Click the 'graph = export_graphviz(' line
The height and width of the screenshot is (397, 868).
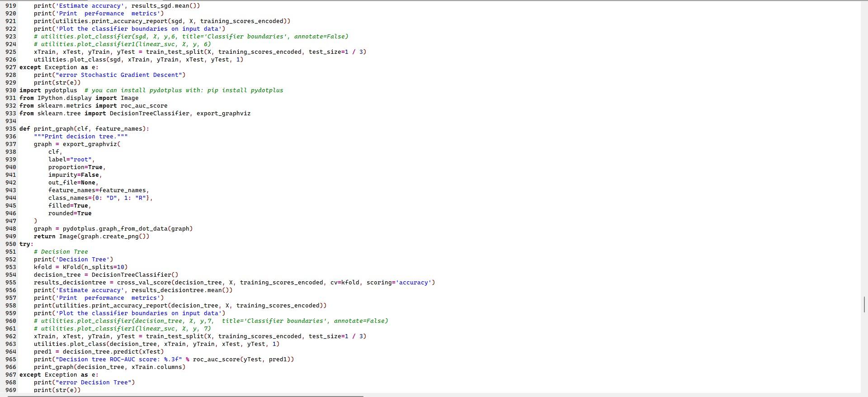pos(77,144)
